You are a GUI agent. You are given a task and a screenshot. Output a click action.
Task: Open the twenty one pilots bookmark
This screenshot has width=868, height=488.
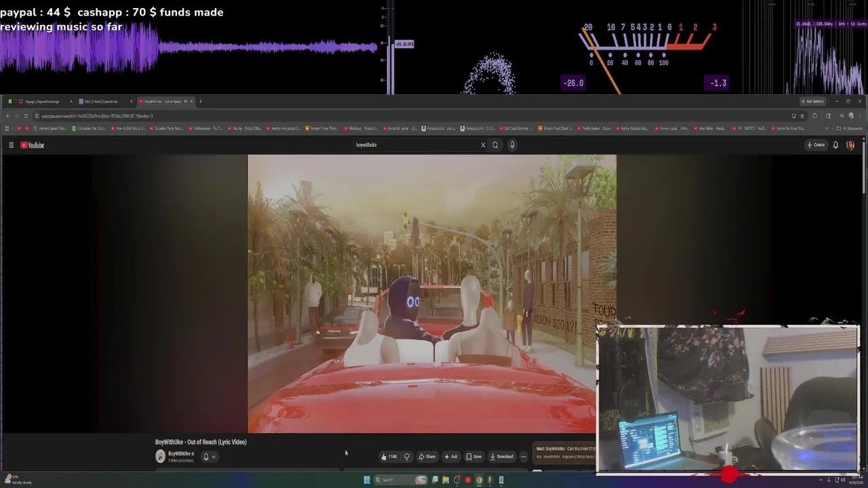284,128
